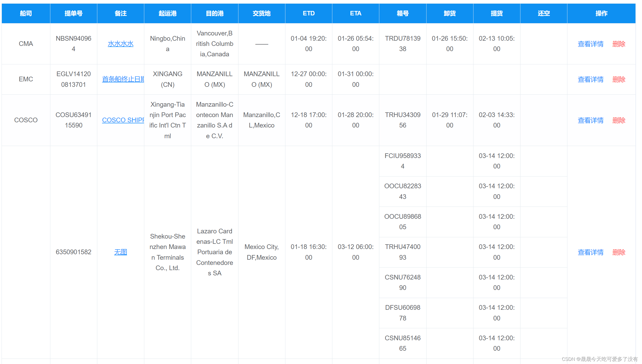Click the 提货 column header
Viewport: 642px width, 364px height.
pyautogui.click(x=497, y=13)
